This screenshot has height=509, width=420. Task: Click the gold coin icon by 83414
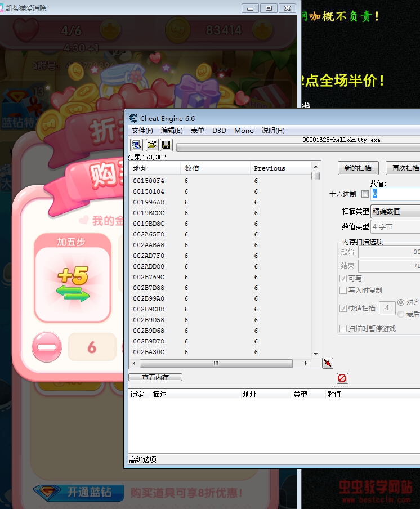pos(178,30)
